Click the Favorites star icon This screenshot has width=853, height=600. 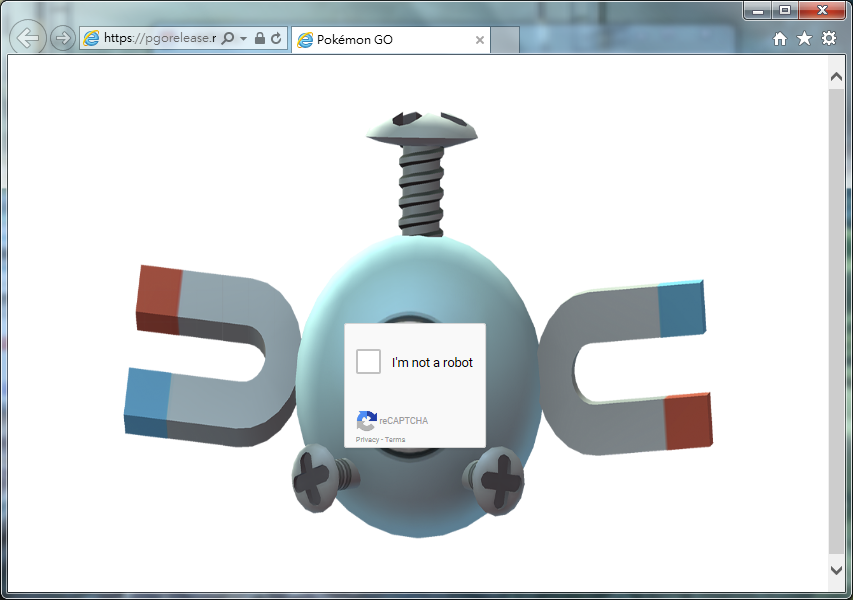point(802,39)
